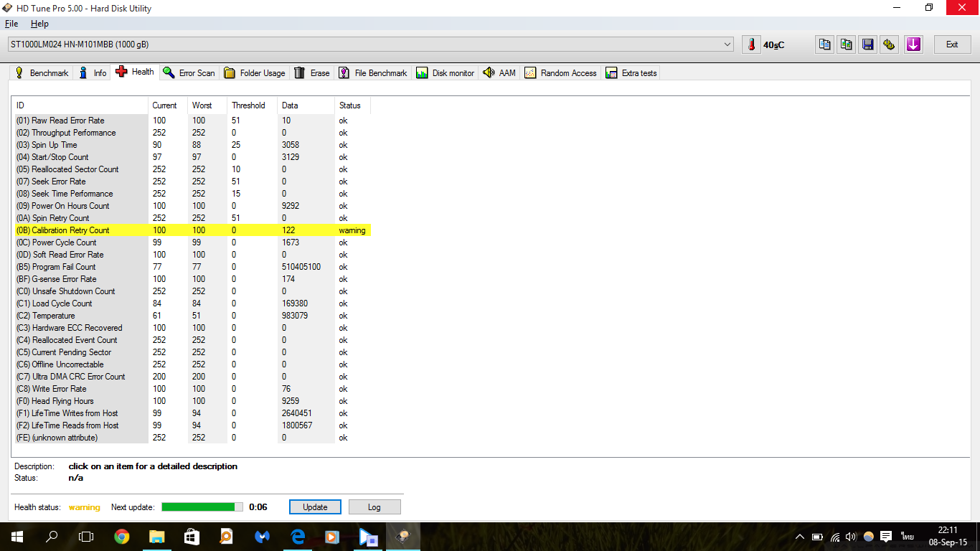The image size is (980, 551).
Task: Select the Raw Read Error Rate row
Action: pyautogui.click(x=193, y=121)
